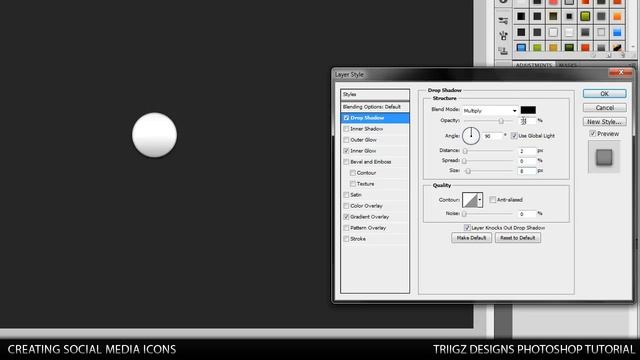
Task: Apply the red style in bottom swatch row
Action: [x=585, y=48]
